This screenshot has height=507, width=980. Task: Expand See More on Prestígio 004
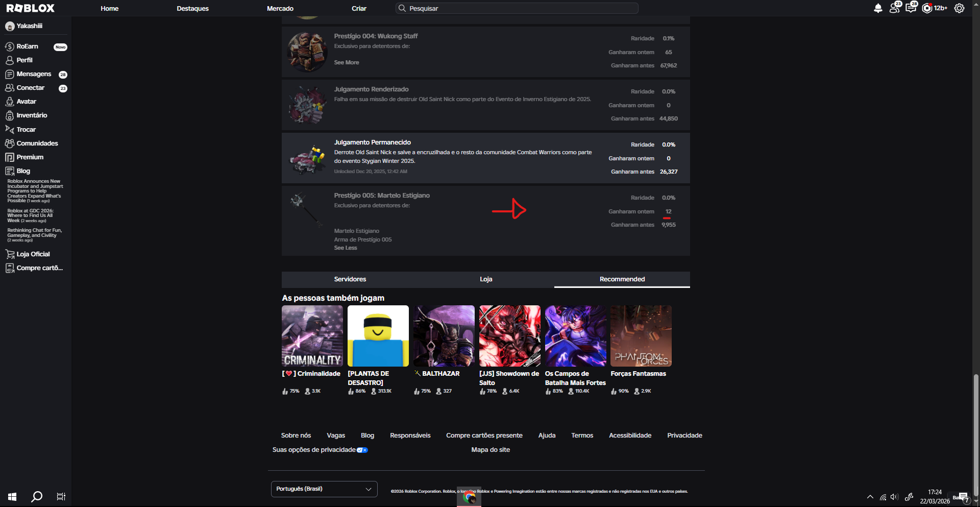point(347,62)
